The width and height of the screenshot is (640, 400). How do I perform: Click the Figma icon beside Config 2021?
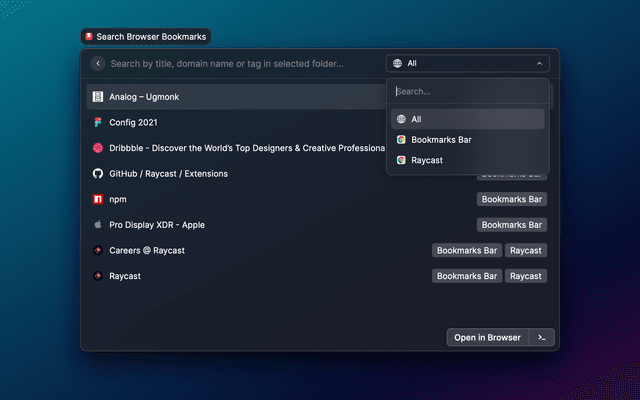click(x=98, y=123)
